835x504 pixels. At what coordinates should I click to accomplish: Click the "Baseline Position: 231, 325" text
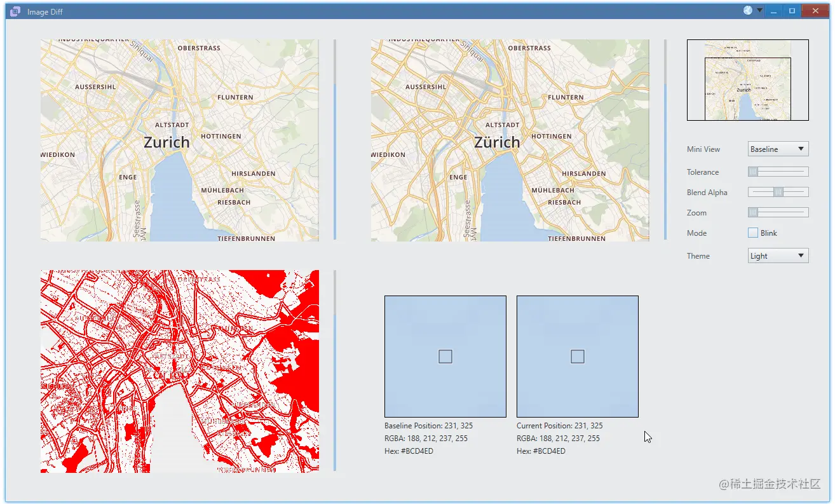click(429, 426)
